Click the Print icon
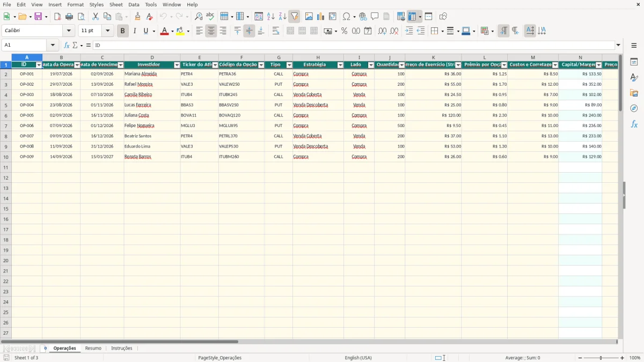Image resolution: width=644 pixels, height=362 pixels. [x=69, y=17]
